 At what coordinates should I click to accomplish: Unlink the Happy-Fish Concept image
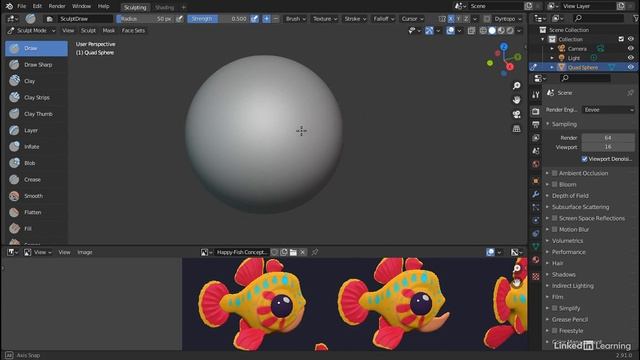302,252
